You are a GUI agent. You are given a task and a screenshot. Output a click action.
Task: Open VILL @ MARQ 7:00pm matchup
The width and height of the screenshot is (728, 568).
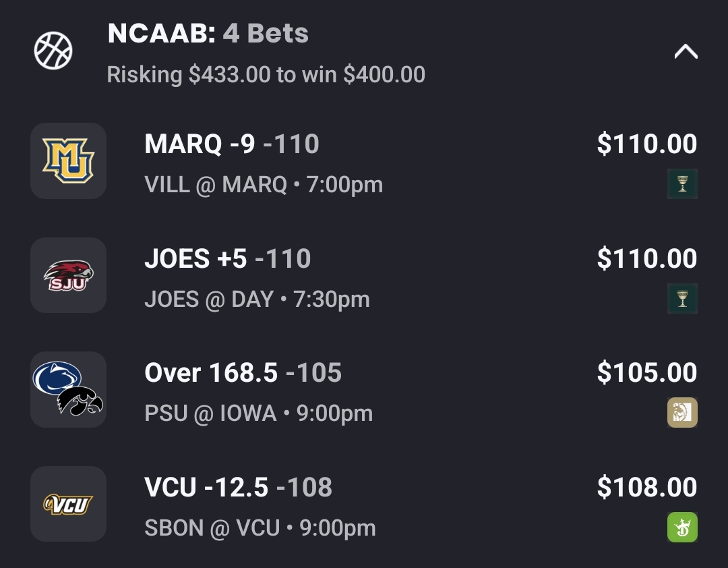coord(264,185)
